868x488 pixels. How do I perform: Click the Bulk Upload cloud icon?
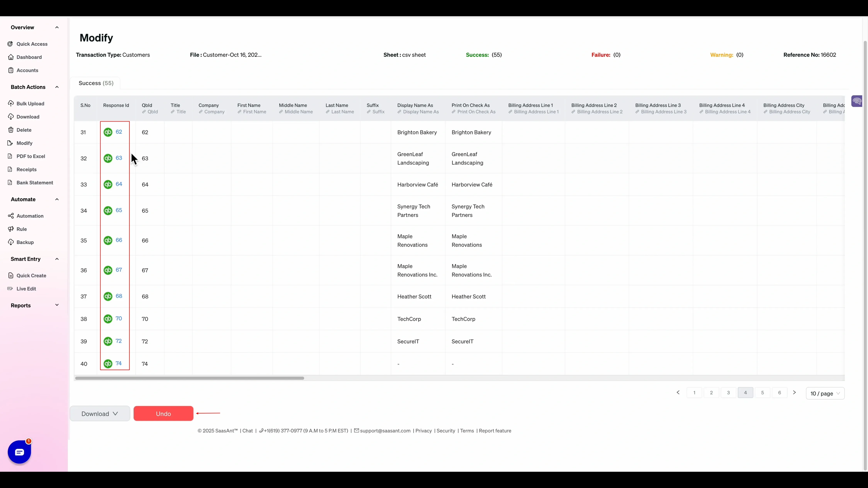coord(10,103)
